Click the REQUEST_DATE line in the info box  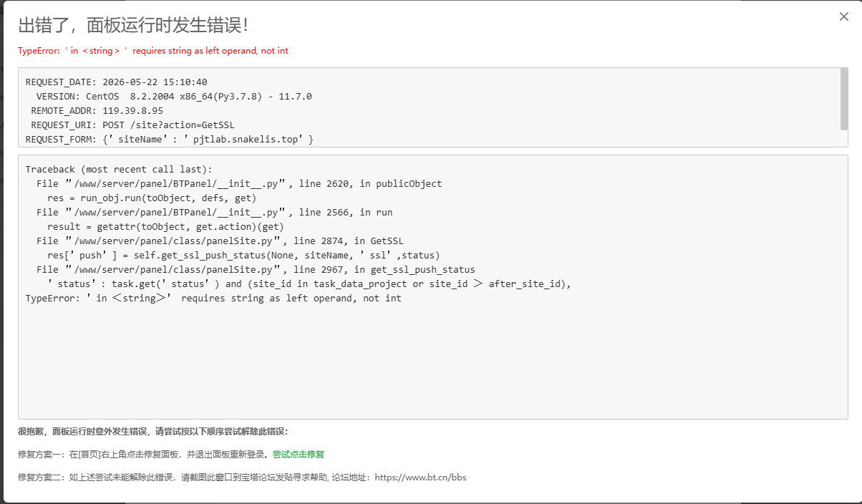117,82
